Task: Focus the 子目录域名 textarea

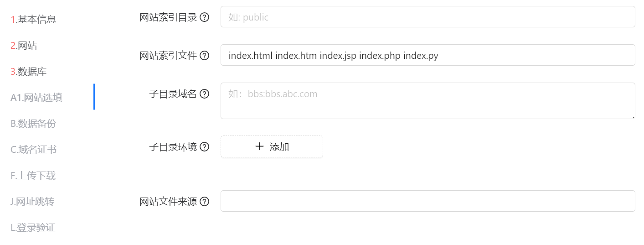Action: (x=428, y=101)
